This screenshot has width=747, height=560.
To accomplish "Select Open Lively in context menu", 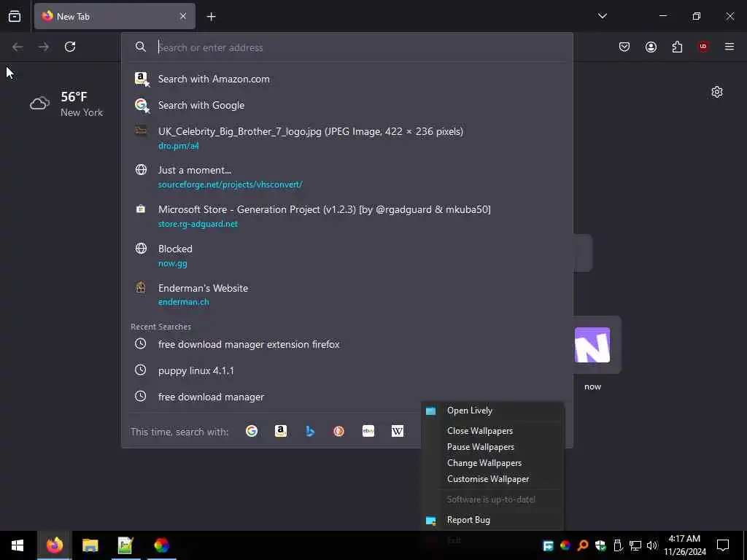I will pos(492,411).
